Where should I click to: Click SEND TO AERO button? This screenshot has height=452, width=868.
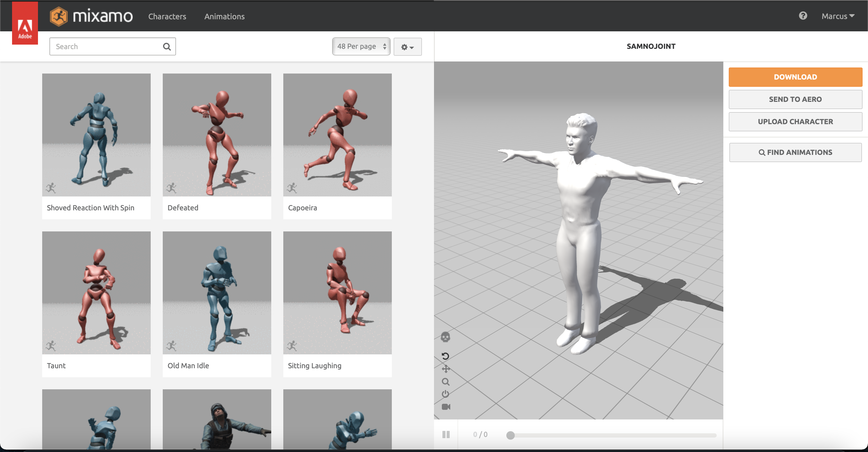795,99
